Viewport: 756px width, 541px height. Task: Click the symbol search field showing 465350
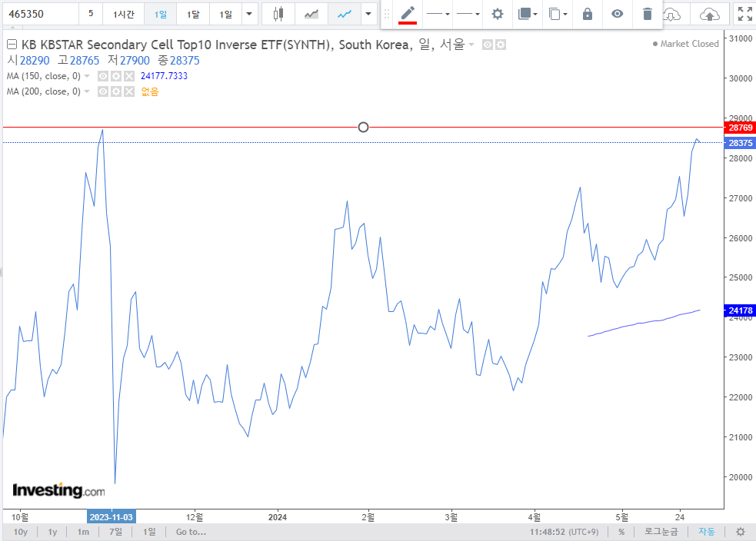click(41, 14)
